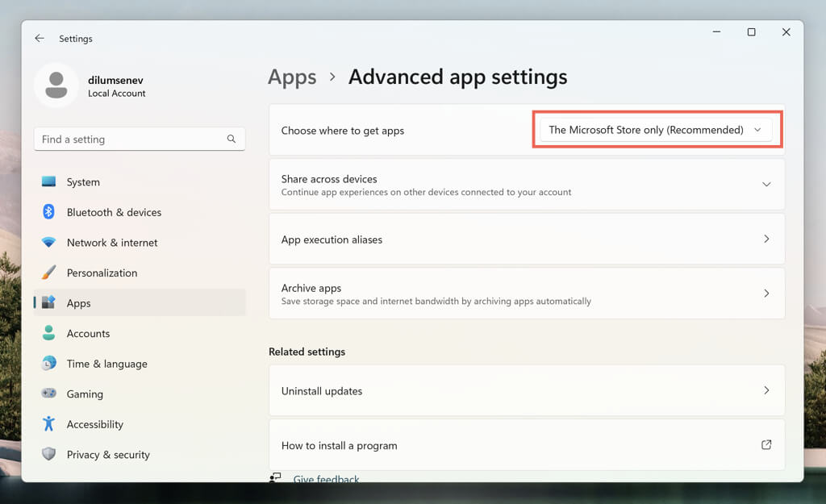This screenshot has height=504, width=826.
Task: Go back using the Settings back arrow
Action: point(40,39)
